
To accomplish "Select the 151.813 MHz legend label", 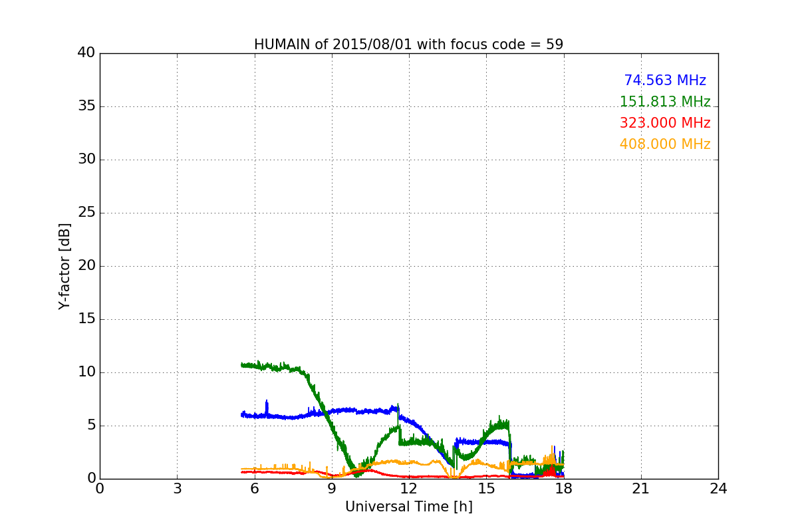I will 665,102.
